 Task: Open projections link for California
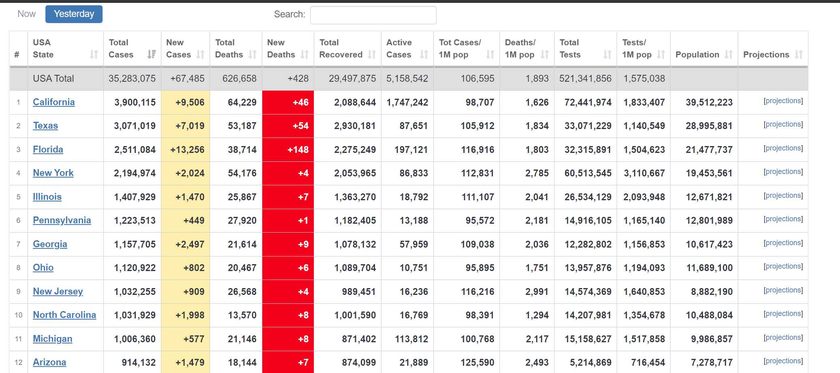coord(783,101)
